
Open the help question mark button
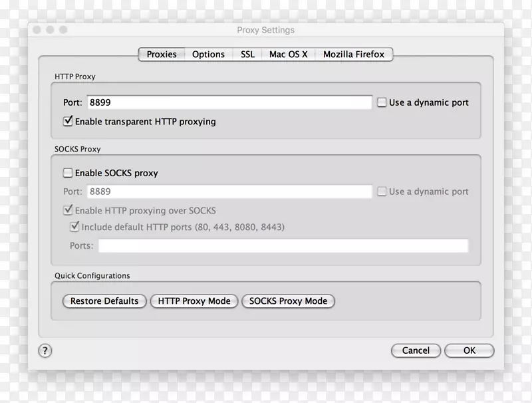[x=45, y=350]
